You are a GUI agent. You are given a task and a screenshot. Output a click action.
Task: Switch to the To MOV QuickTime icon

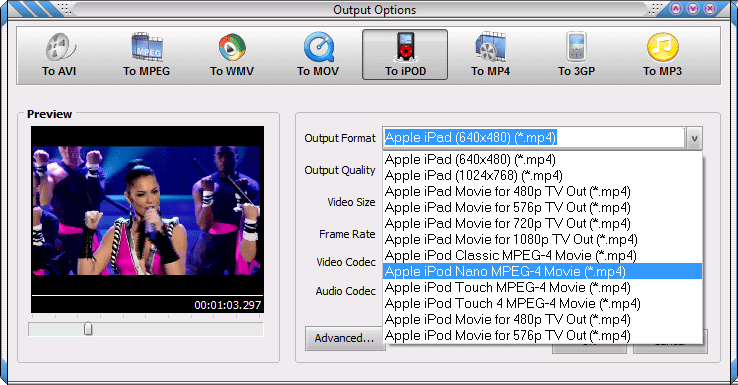[318, 55]
